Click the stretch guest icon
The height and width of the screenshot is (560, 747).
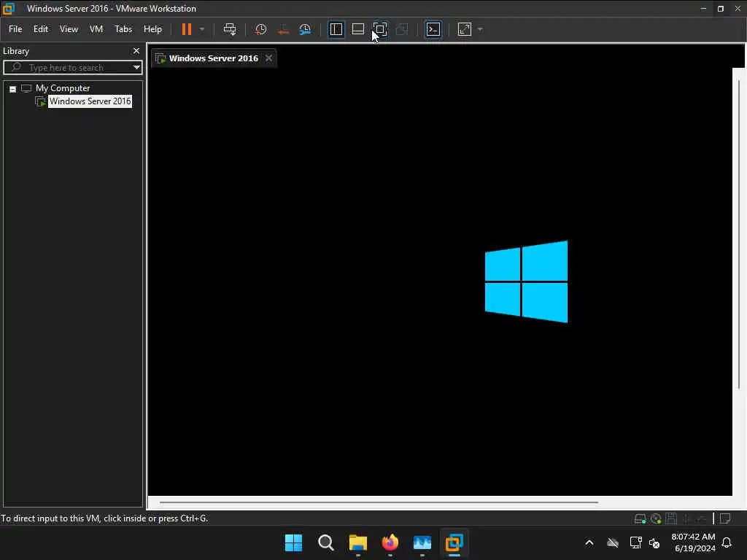coord(465,29)
